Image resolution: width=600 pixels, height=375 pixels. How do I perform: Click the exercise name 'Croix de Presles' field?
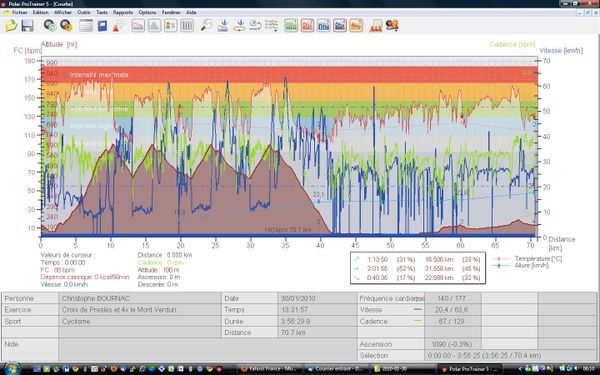pyautogui.click(x=140, y=310)
